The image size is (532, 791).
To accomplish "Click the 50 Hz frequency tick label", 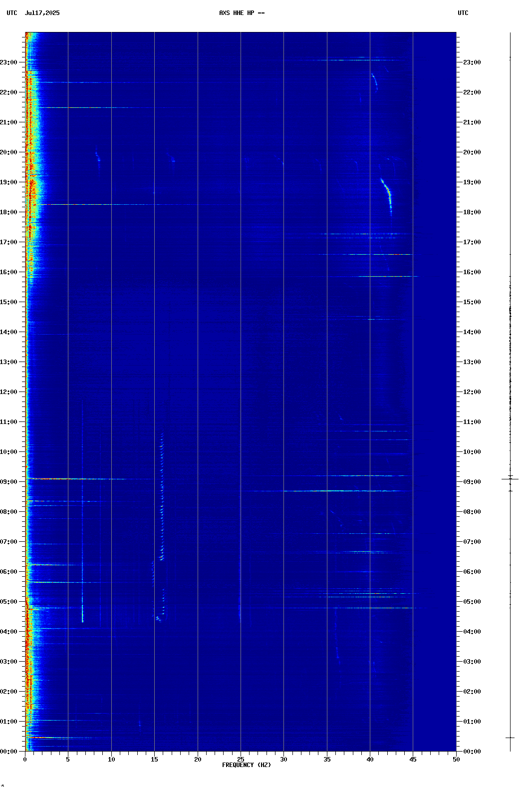I will click(456, 760).
